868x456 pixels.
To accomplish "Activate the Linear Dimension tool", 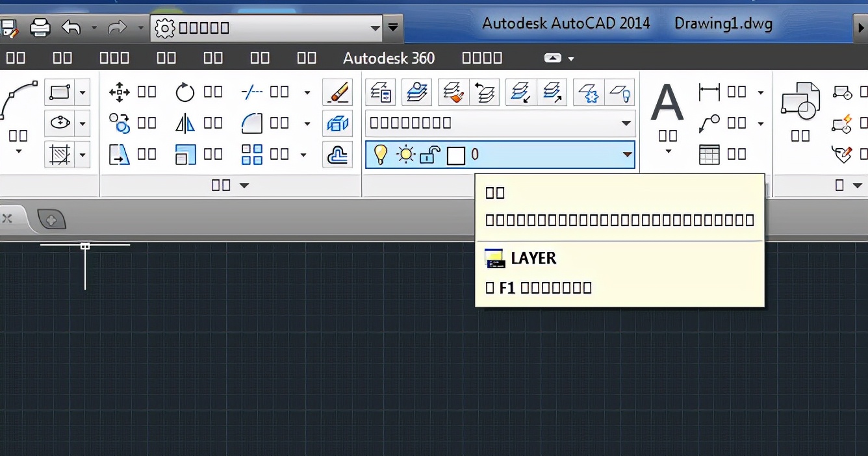I will click(x=722, y=92).
